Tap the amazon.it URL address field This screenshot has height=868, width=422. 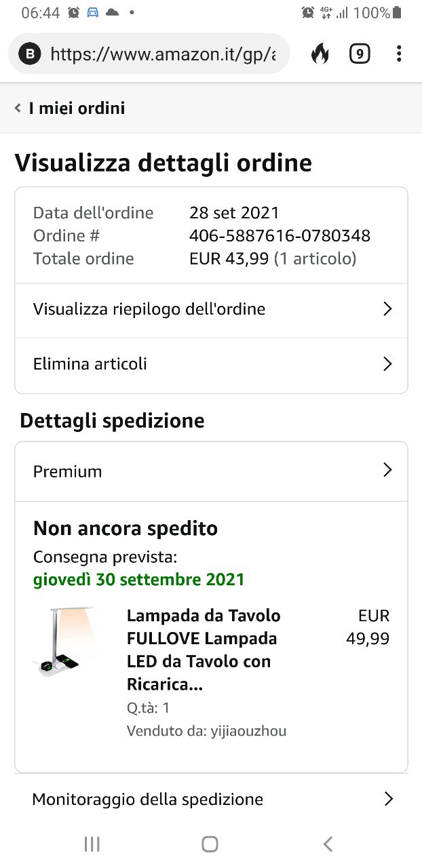tap(163, 54)
